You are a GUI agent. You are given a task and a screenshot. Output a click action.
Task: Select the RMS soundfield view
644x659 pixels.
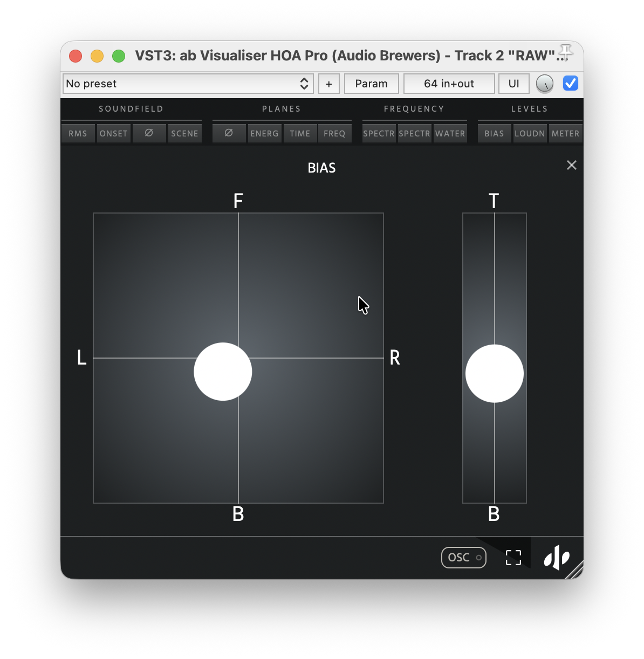[78, 133]
